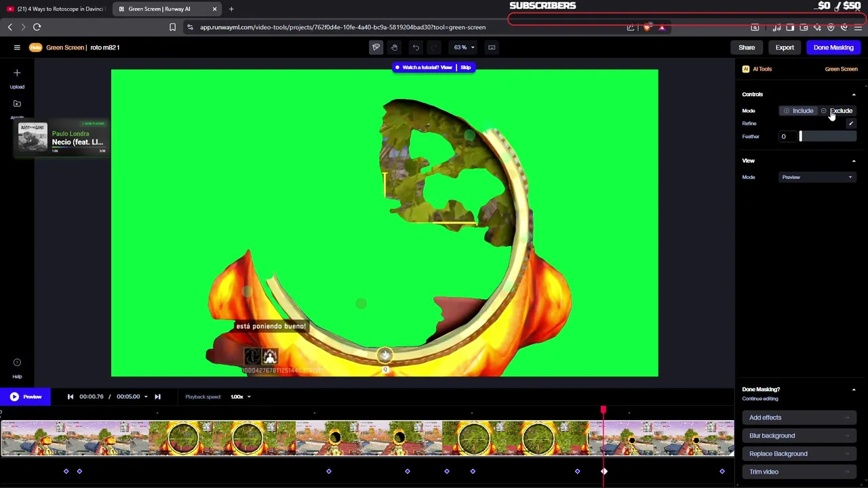Click Add effects option
Screen dimensions: 868x488
point(799,418)
